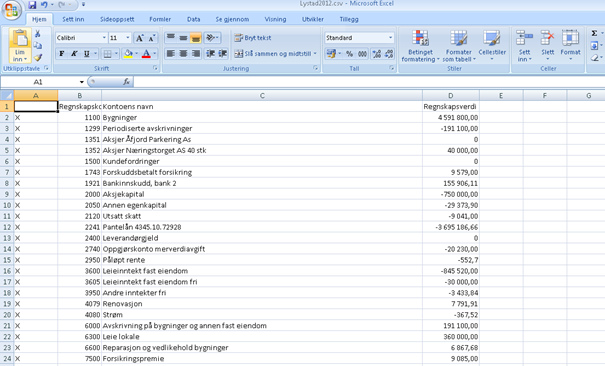The width and height of the screenshot is (605, 366).
Task: Open the Office button menu
Action: [12, 10]
